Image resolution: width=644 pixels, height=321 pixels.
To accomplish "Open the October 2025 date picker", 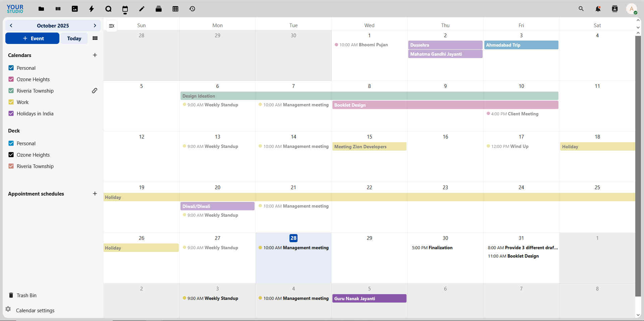I will pos(53,25).
